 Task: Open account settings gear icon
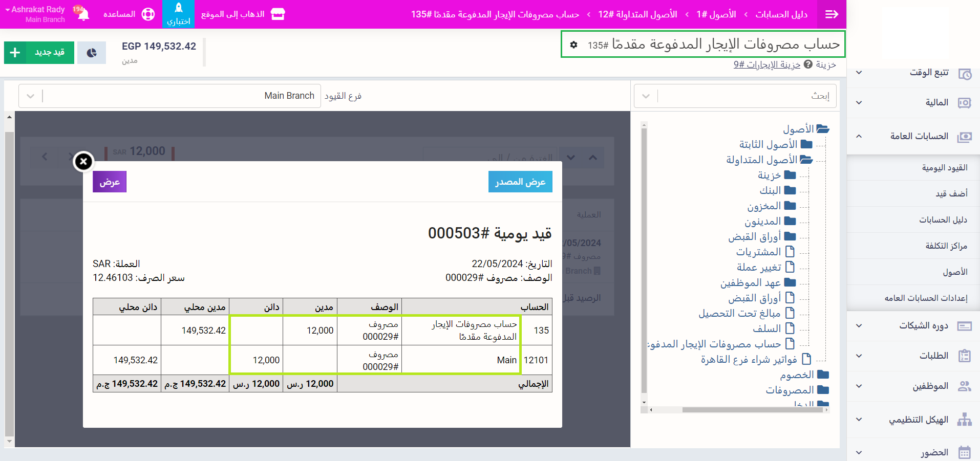coord(574,45)
